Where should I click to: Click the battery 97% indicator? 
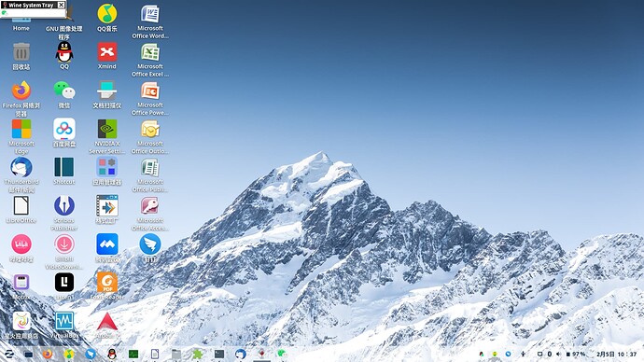[576, 354]
